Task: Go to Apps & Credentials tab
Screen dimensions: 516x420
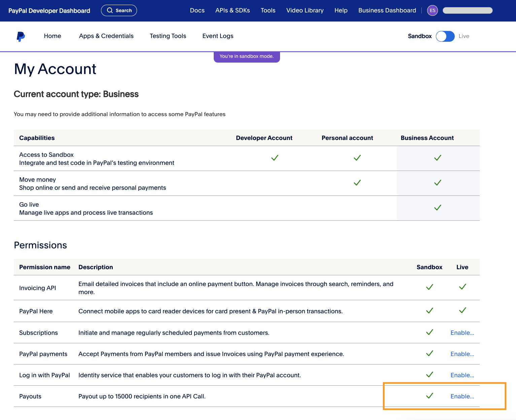Action: 106,36
